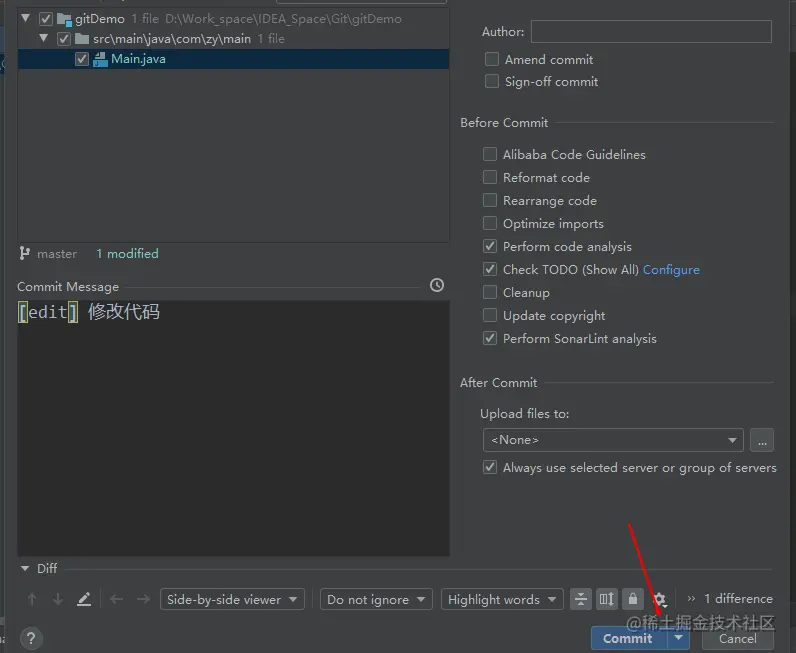796x653 pixels.
Task: Open the Highlight words dropdown
Action: point(502,599)
